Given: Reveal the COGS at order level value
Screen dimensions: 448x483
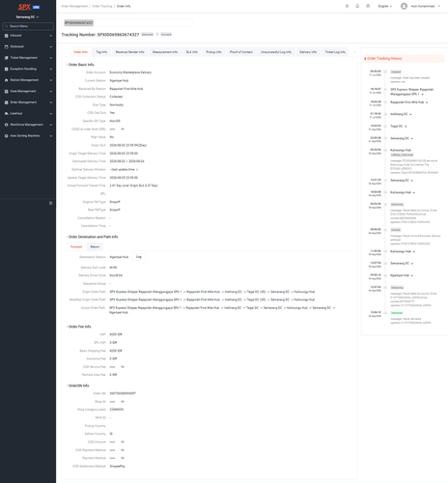Looking at the screenshot, I should [123, 129].
